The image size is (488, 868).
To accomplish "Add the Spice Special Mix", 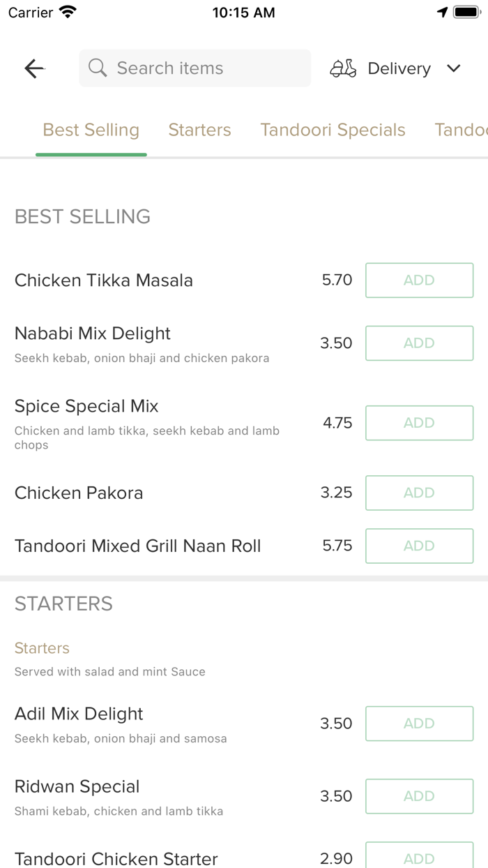I will point(419,423).
